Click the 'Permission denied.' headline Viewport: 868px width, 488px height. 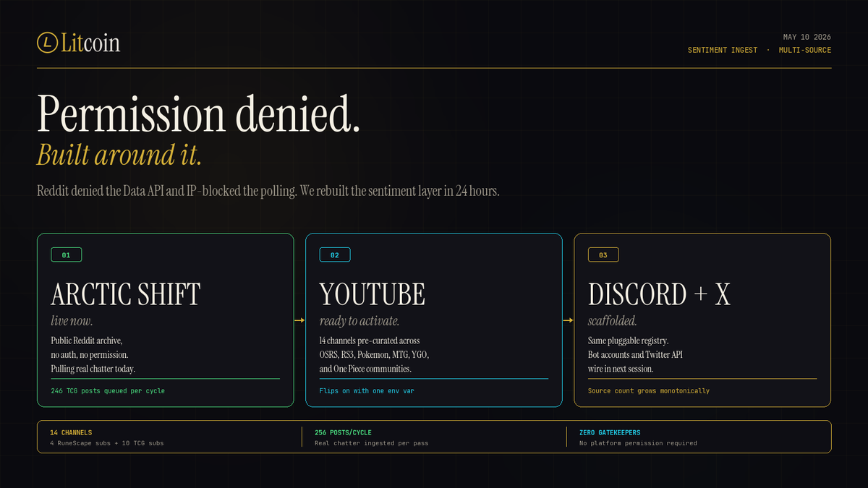(199, 114)
